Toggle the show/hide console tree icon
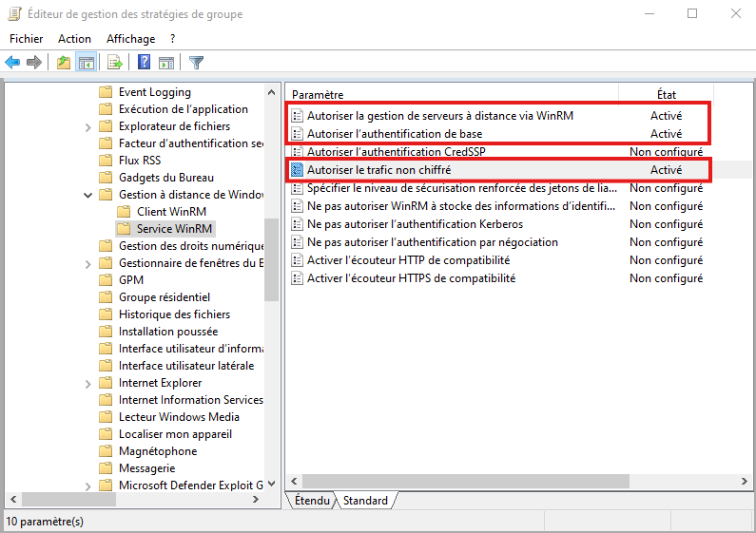756x533 pixels. click(86, 63)
